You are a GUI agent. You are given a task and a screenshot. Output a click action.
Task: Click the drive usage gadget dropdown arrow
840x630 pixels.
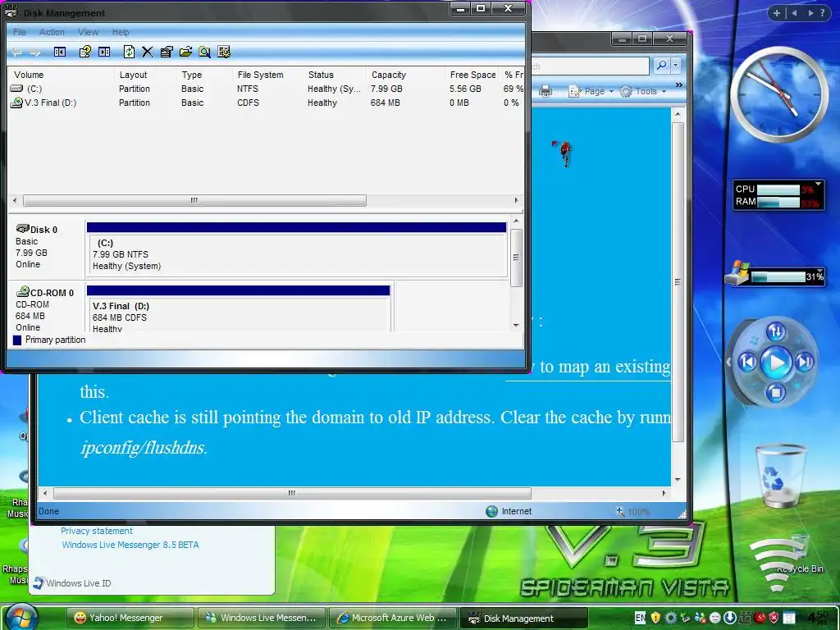pyautogui.click(x=819, y=271)
